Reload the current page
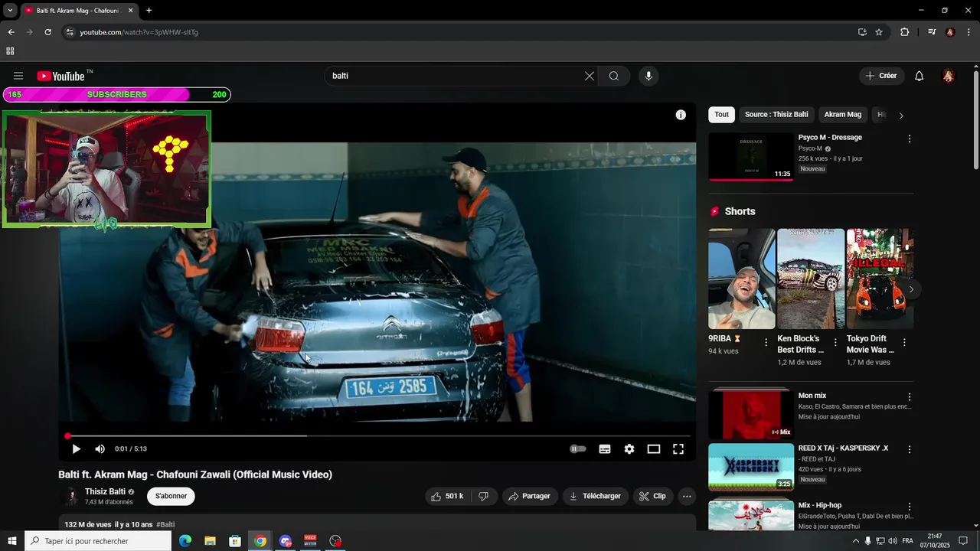Screen dimensions: 980x551 coord(47,32)
